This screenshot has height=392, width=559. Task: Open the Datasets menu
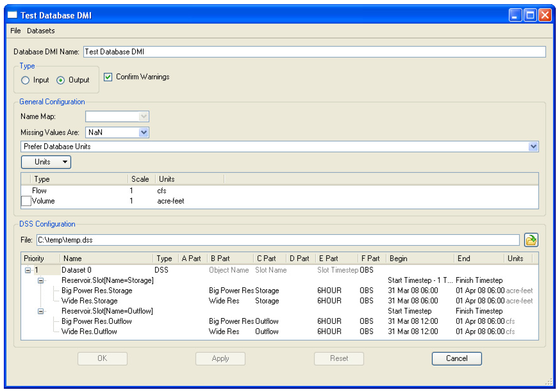[x=41, y=31]
